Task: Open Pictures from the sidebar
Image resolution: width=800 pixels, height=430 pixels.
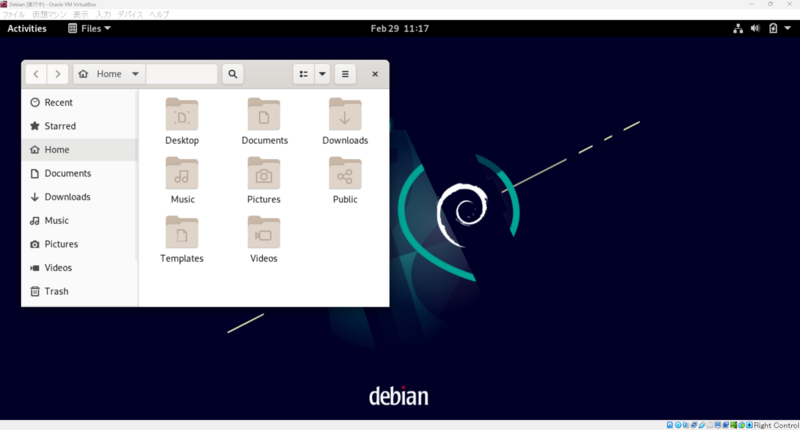Action: click(80, 244)
